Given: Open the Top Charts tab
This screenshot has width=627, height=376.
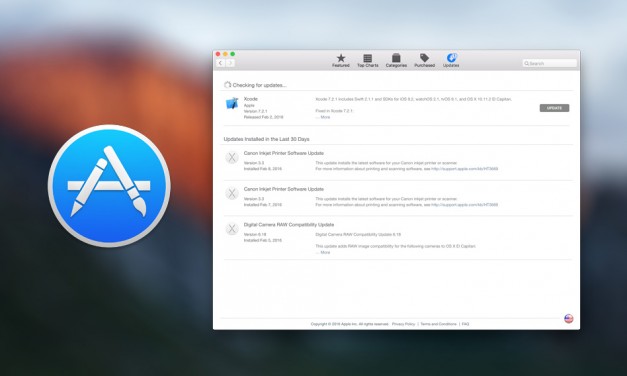Looking at the screenshot, I should [367, 60].
